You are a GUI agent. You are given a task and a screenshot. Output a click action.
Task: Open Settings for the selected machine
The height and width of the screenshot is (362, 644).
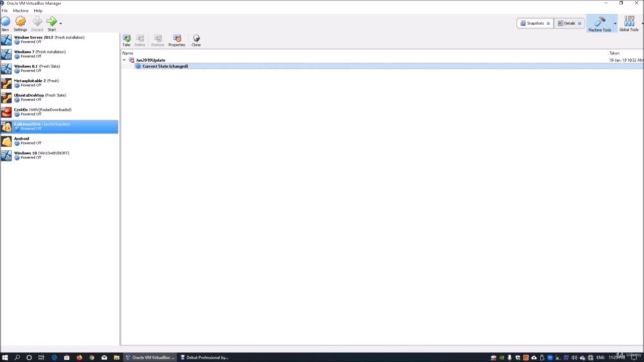click(x=20, y=23)
